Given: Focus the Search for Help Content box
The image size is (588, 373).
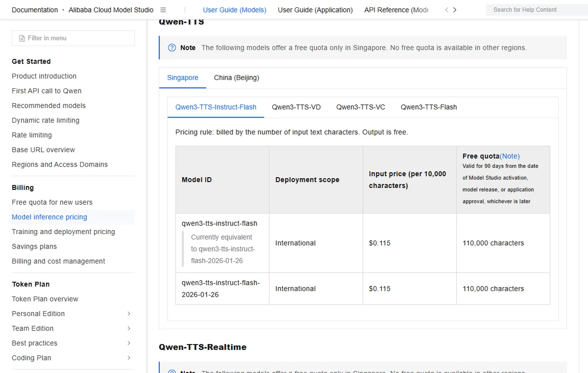Looking at the screenshot, I should [x=537, y=10].
